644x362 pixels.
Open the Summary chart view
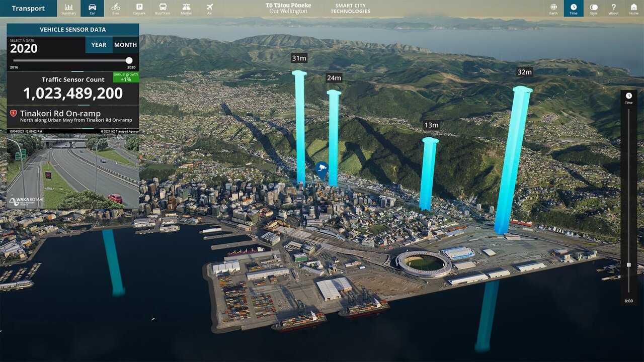tap(68, 9)
